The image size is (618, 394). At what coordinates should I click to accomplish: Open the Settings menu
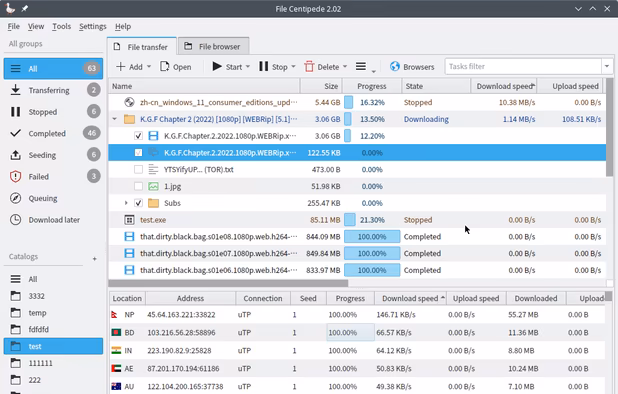[x=93, y=26]
